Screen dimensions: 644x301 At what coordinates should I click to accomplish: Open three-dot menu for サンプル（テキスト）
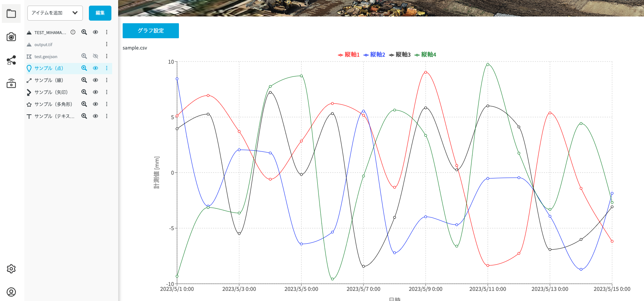coord(107,116)
